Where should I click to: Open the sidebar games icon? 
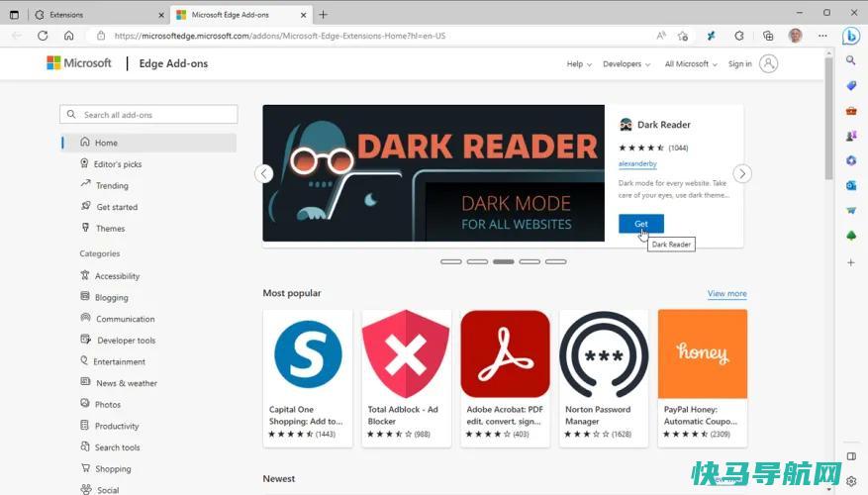coord(851,135)
